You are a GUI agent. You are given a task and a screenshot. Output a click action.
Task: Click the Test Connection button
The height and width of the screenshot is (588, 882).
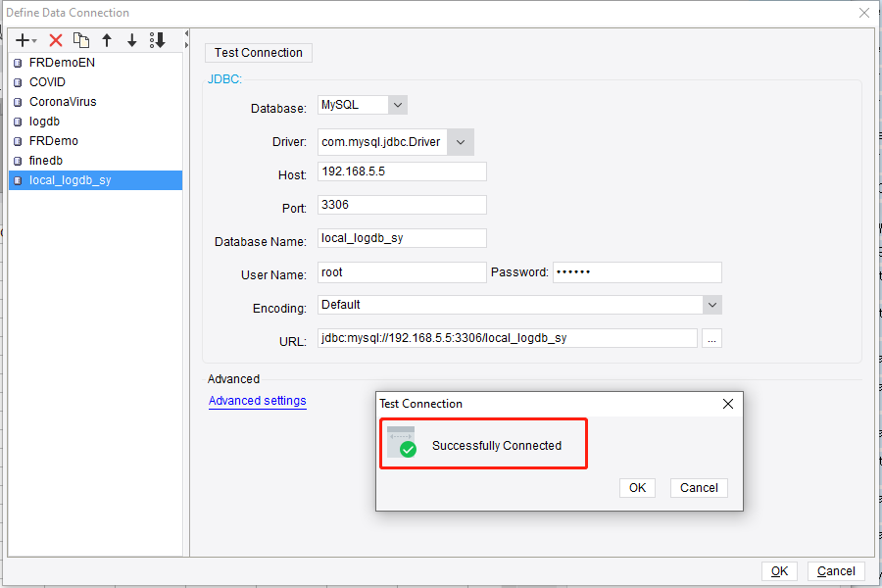258,52
